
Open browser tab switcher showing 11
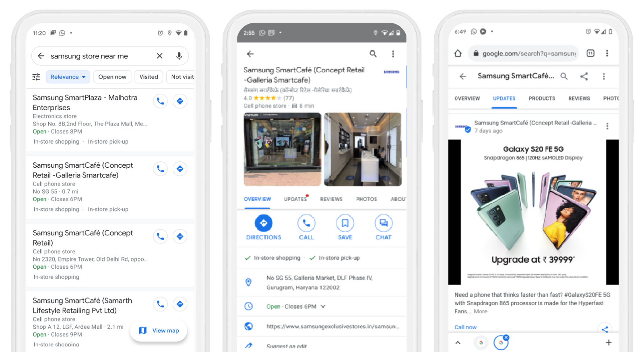(590, 53)
